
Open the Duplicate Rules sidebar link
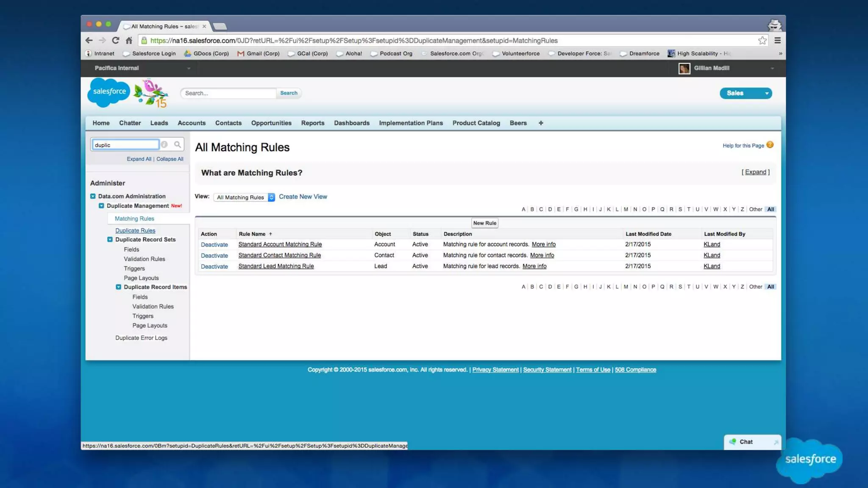click(x=135, y=230)
